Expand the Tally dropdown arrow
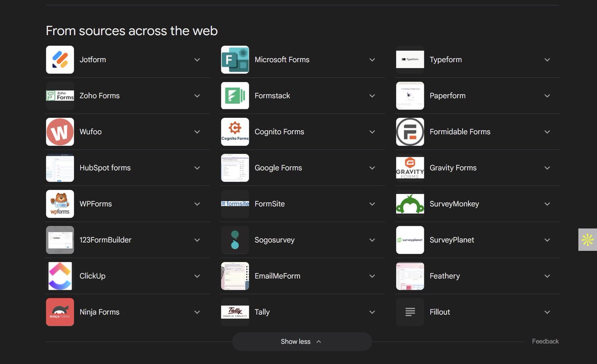The image size is (597, 364). click(372, 312)
